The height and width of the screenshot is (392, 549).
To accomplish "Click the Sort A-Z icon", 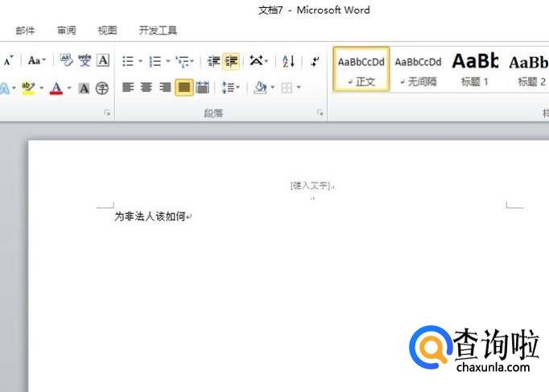I will tap(288, 61).
